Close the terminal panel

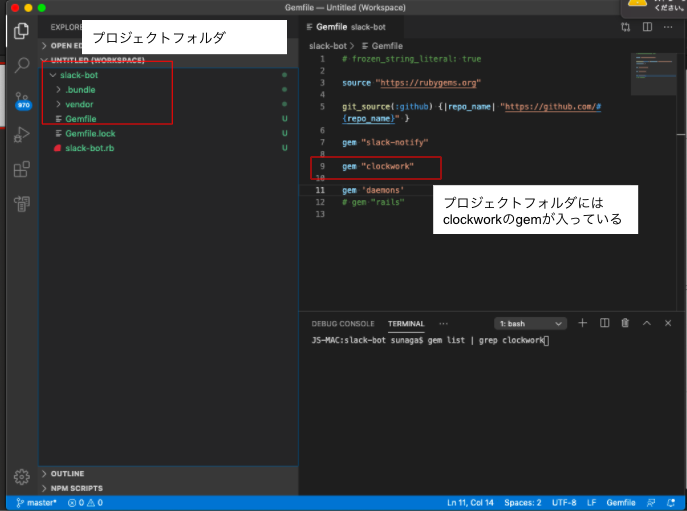[668, 323]
